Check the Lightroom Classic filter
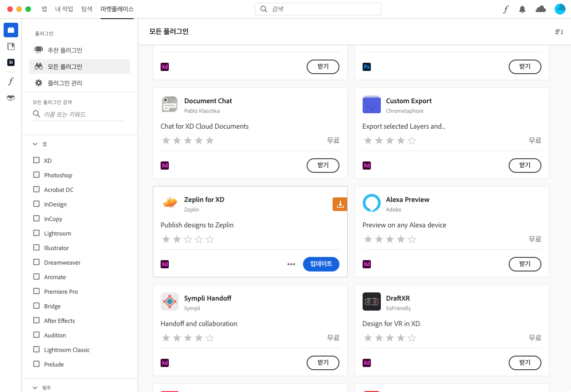 click(36, 349)
